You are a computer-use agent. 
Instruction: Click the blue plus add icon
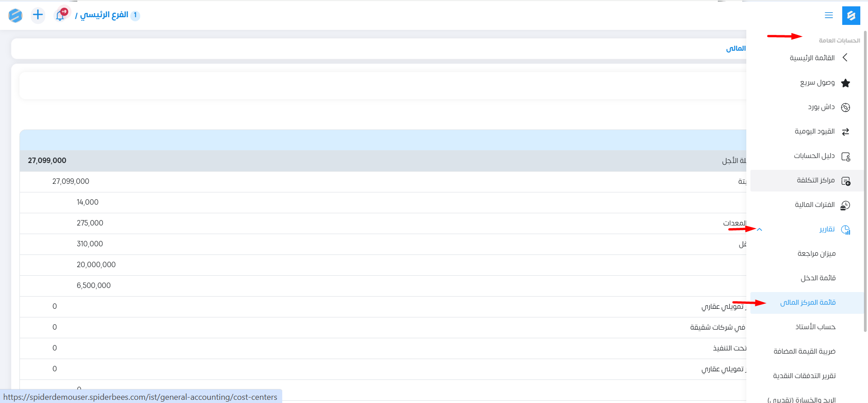38,15
